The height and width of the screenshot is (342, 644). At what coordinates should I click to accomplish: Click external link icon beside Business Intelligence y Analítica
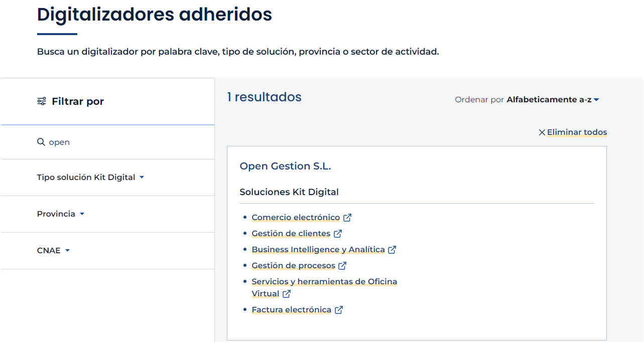click(392, 250)
